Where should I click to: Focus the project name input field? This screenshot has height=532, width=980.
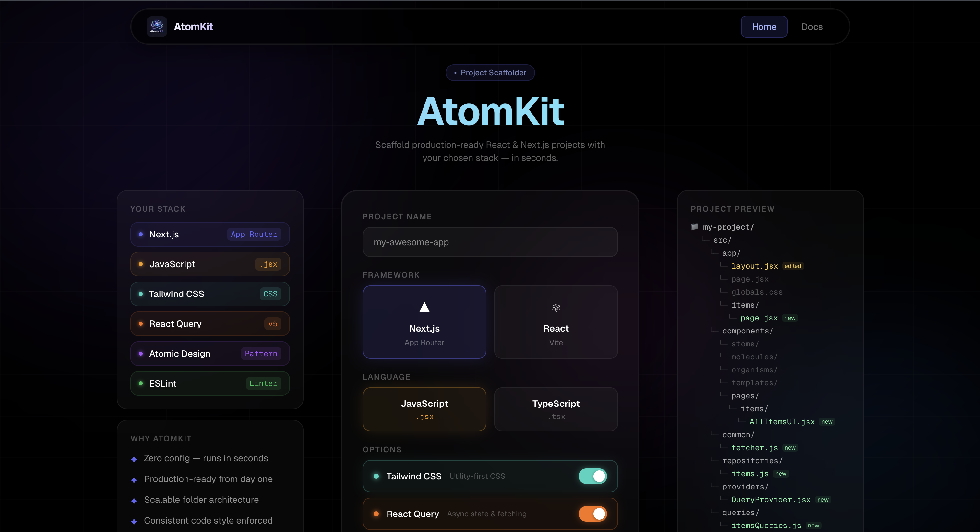pyautogui.click(x=490, y=242)
